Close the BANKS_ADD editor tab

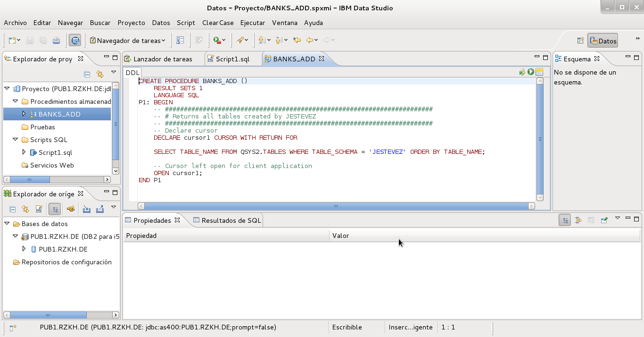coord(322,59)
